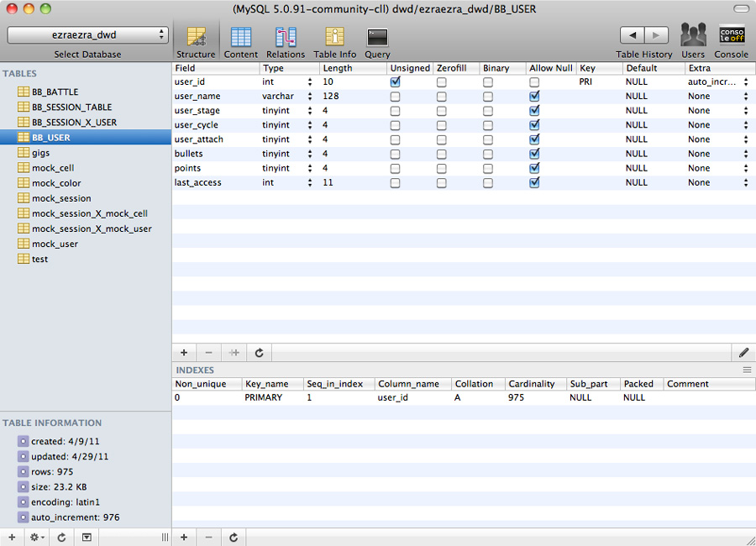Open Type dropdown for user_name field

click(310, 97)
